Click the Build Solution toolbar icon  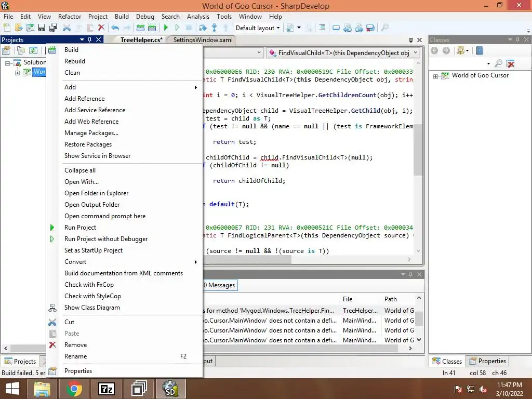pos(140,28)
